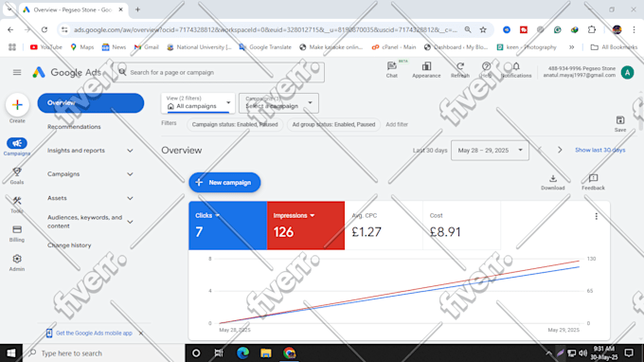Open the volume icon in system tray

(582, 353)
